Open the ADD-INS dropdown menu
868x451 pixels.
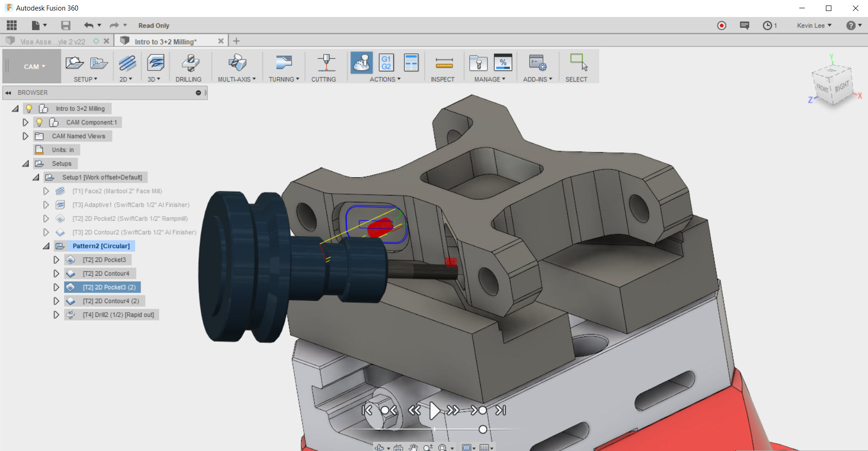(x=537, y=79)
